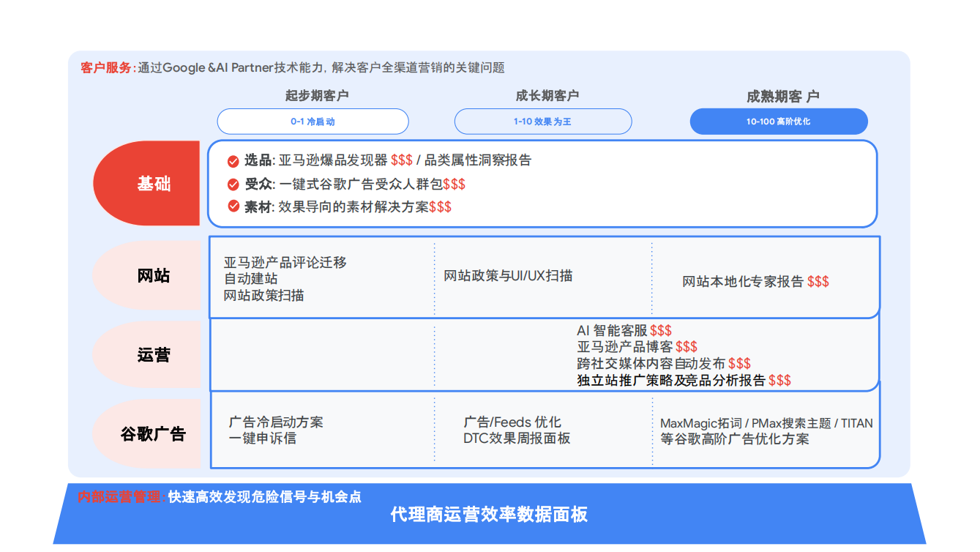Toggle the 0-1 冷启动 pill
Image resolution: width=980 pixels, height=552 pixels.
point(313,121)
